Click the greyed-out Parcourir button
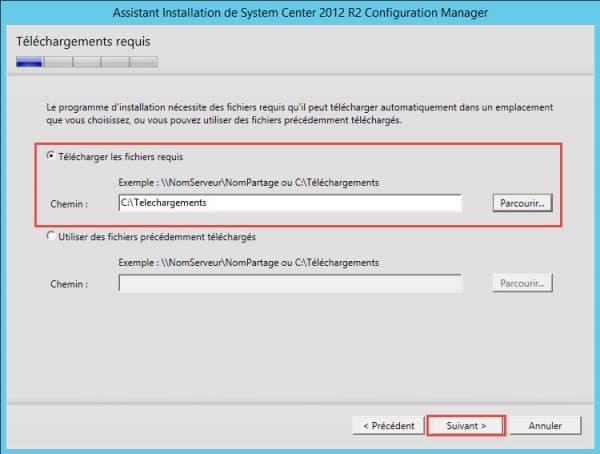This screenshot has height=454, width=600. [x=522, y=283]
